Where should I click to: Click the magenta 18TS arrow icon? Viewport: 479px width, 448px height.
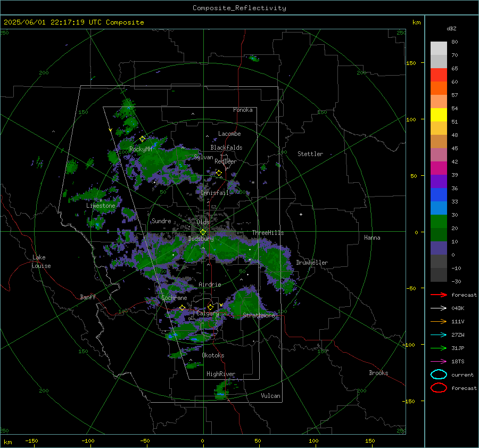[439, 362]
